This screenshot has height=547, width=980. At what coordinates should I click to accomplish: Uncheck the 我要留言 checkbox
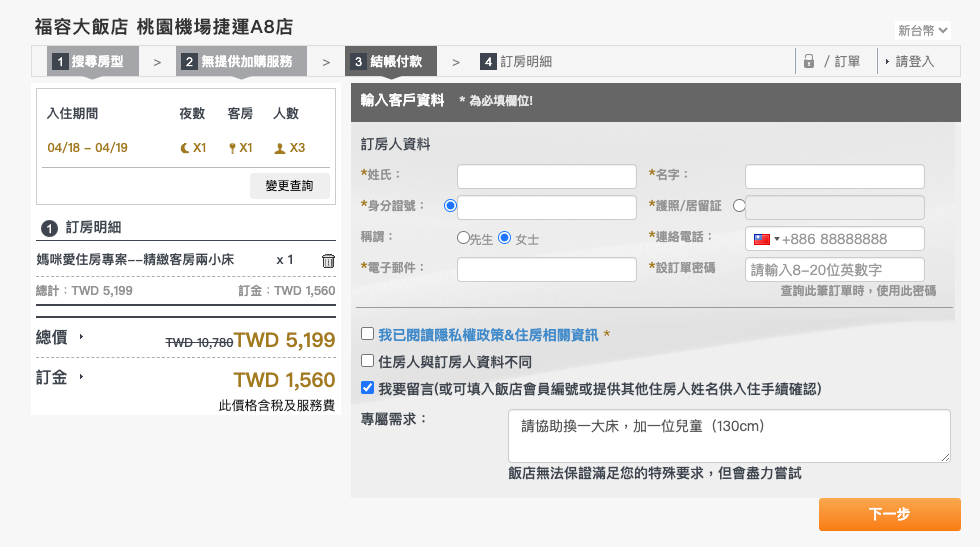point(367,388)
